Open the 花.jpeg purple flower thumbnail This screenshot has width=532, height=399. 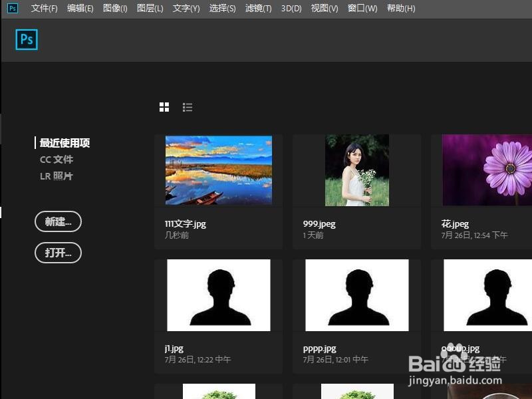(487, 170)
